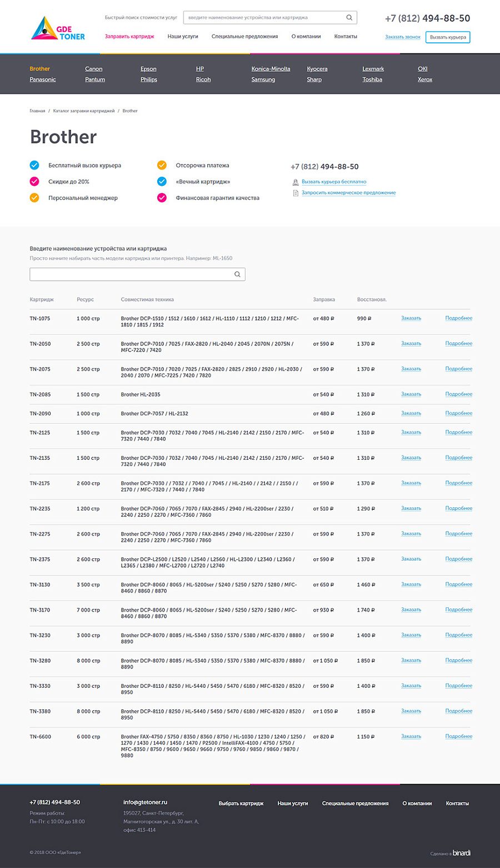Click 'Подробнее' for TN-2090
This screenshot has width=500, height=868.
pos(459,414)
